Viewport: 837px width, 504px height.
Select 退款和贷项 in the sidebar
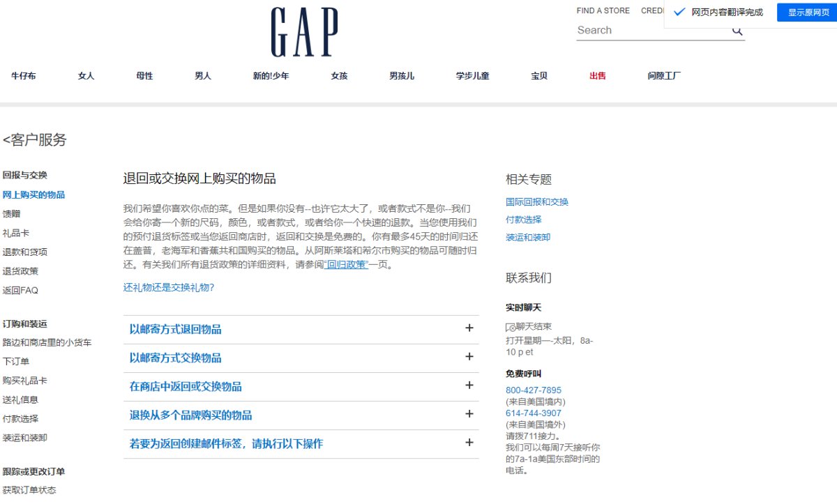point(24,252)
